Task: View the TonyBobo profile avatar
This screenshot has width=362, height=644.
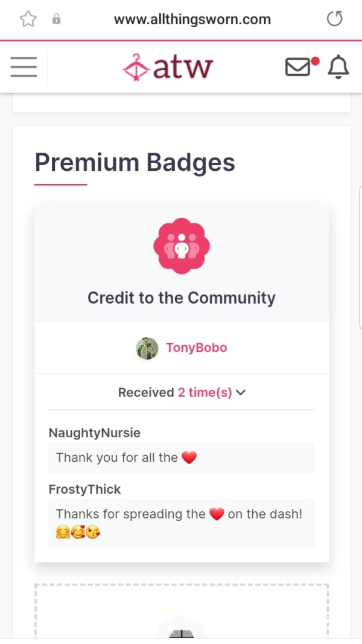Action: pos(147,348)
